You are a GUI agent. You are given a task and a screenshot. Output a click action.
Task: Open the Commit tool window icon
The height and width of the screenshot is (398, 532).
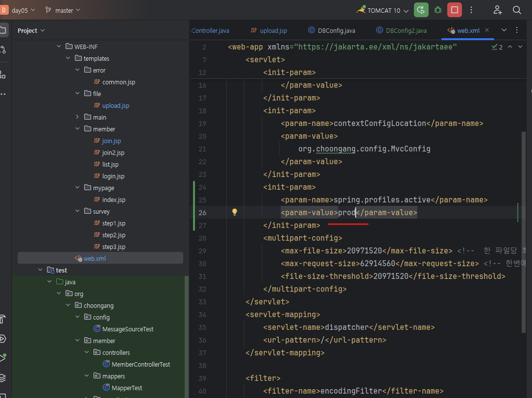pos(3,50)
